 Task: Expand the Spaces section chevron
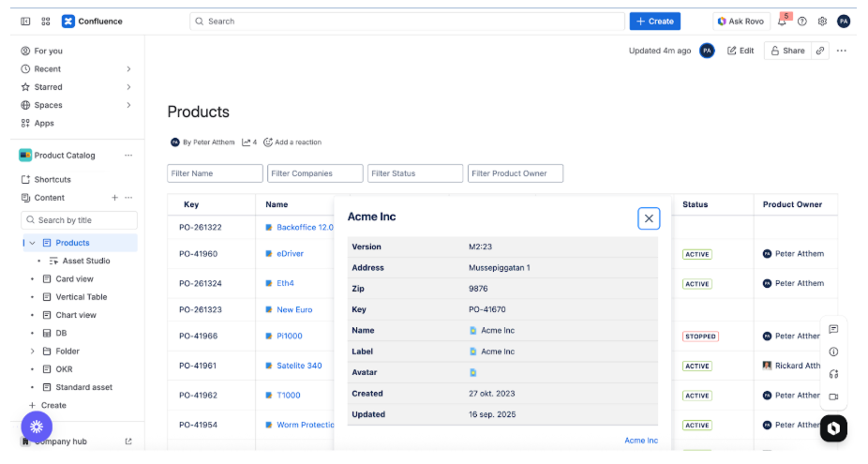128,105
